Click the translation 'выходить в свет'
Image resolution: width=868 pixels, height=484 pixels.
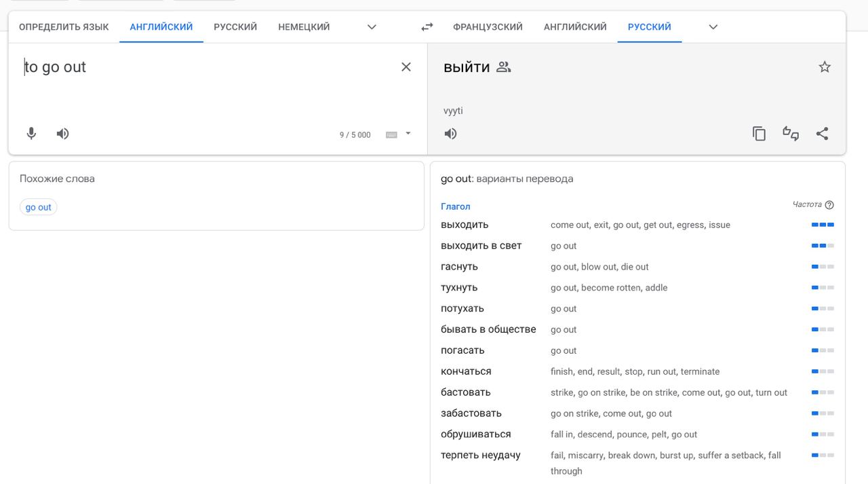click(x=481, y=246)
